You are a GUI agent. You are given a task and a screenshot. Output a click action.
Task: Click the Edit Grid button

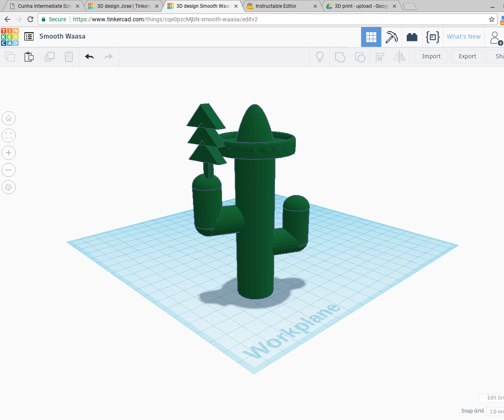493,398
